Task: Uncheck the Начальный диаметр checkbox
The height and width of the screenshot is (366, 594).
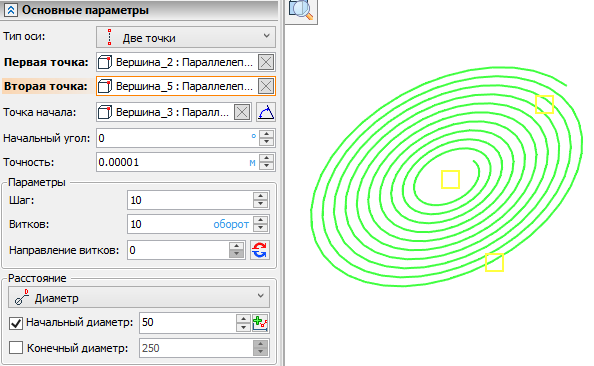Action: pyautogui.click(x=16, y=323)
